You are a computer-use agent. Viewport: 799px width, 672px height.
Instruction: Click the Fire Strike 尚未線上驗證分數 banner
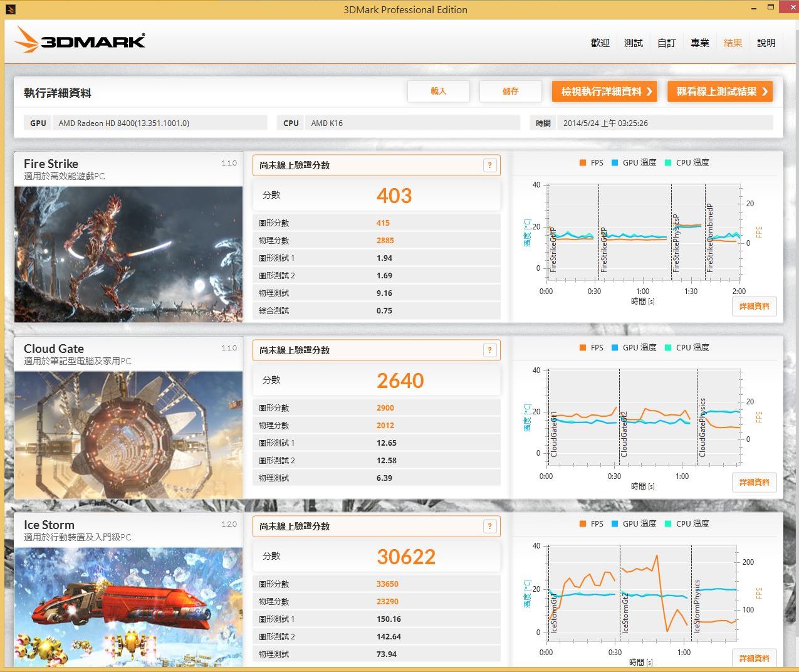[376, 165]
